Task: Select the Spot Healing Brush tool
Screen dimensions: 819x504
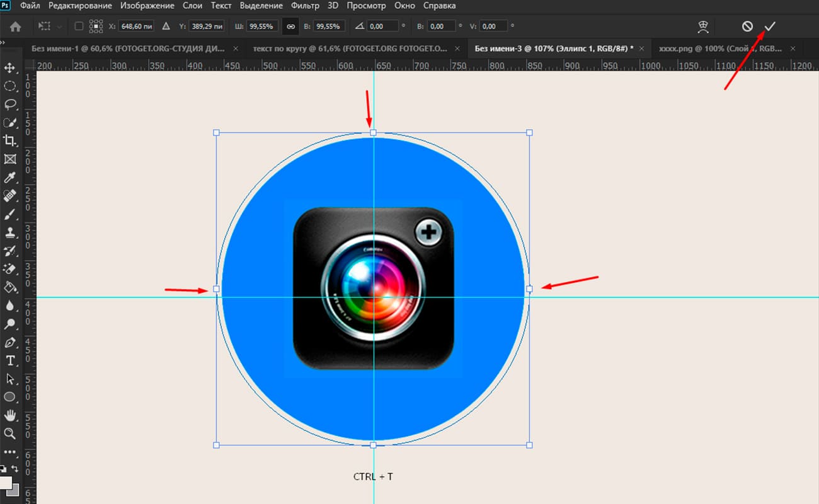Action: 10,196
